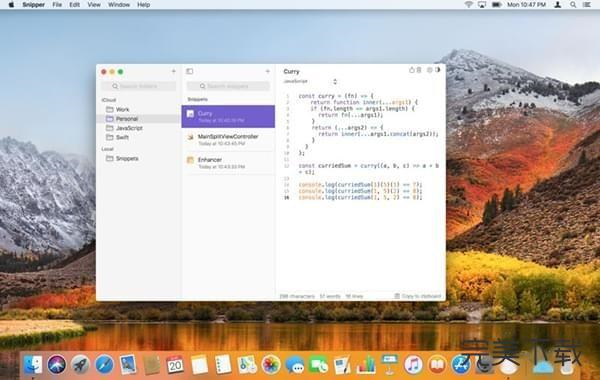The image size is (600, 380).
Task: Open Messages from the Dock
Action: pyautogui.click(x=295, y=364)
